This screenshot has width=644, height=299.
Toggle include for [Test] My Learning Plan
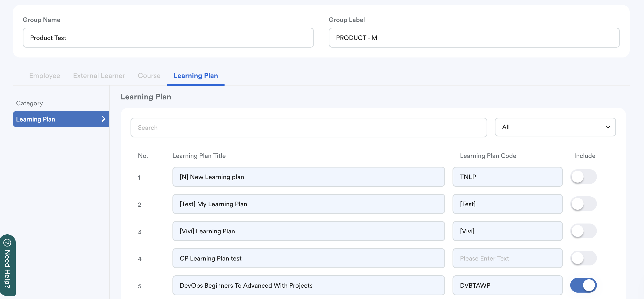tap(583, 204)
